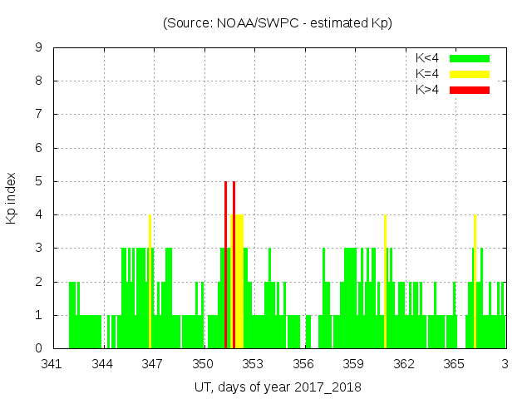Select the left red Kp 5 bar
This screenshot has height=399, width=532.
[225, 266]
